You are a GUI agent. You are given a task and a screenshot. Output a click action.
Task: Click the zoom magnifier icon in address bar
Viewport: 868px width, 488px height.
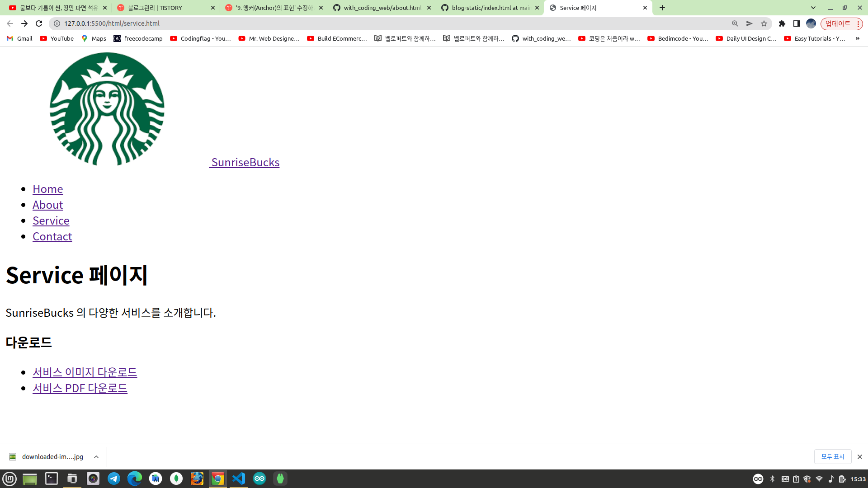[735, 23]
